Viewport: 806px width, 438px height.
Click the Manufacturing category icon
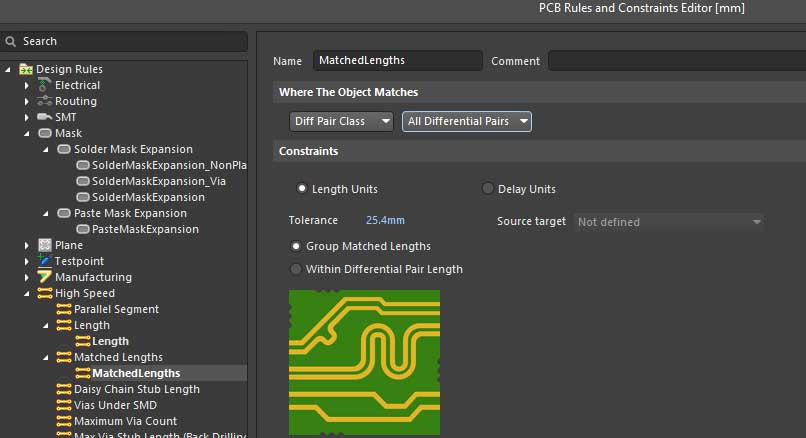[x=45, y=277]
